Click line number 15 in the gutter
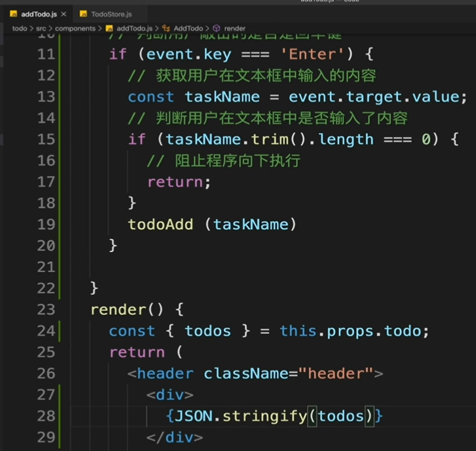476x451 pixels. click(46, 139)
